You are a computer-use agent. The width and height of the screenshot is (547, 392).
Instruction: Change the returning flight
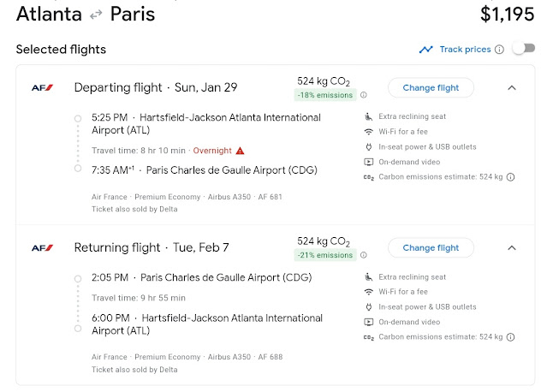coord(431,247)
